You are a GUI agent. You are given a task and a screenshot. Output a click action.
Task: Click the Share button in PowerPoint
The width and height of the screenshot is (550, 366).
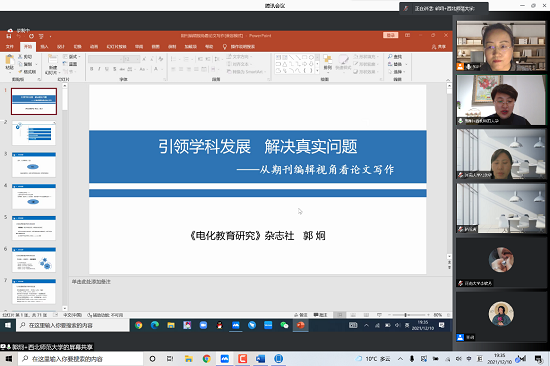[439, 47]
